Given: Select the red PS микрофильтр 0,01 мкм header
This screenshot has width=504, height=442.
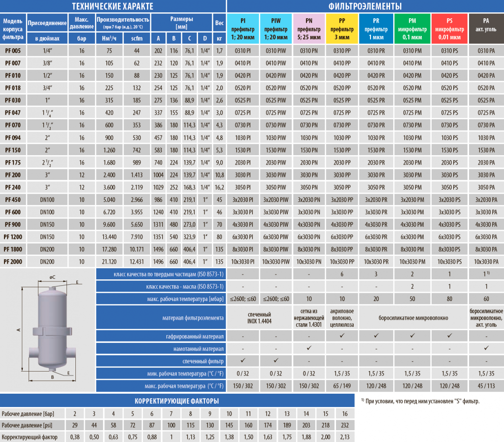Looking at the screenshot, I should pos(449,29).
